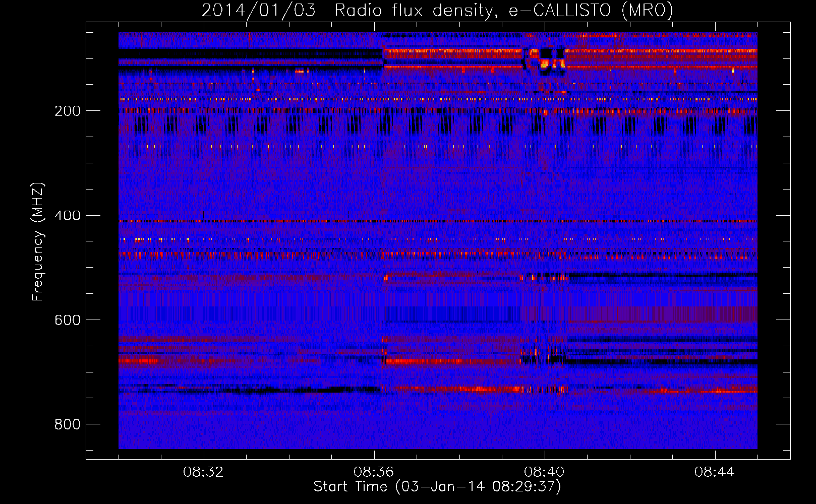Click the 'Start Time (03-Jan-14 08:29:37)' label
This screenshot has width=816, height=504.
tap(437, 487)
